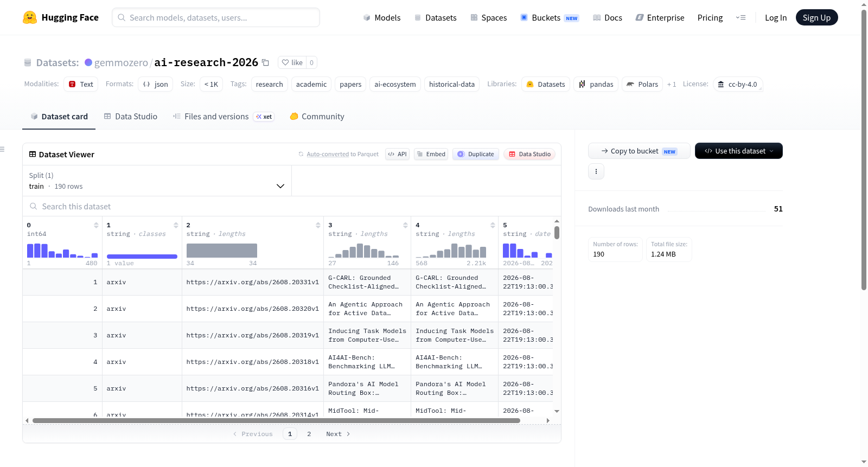Click the historical-data tag
Screen dimensions: 868x467
(x=452, y=84)
